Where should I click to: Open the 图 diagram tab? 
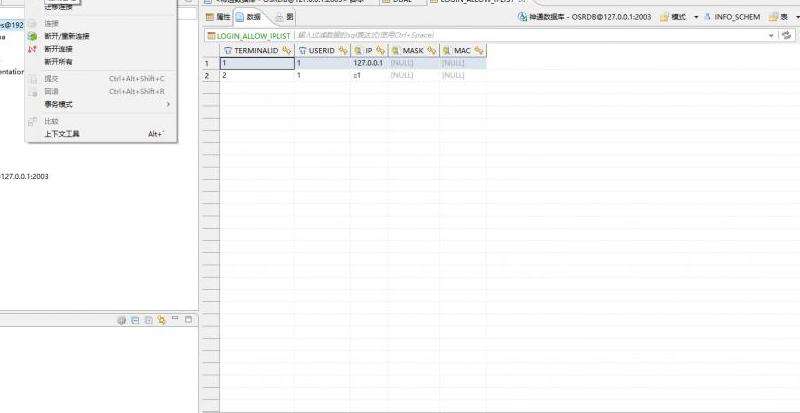tap(285, 17)
